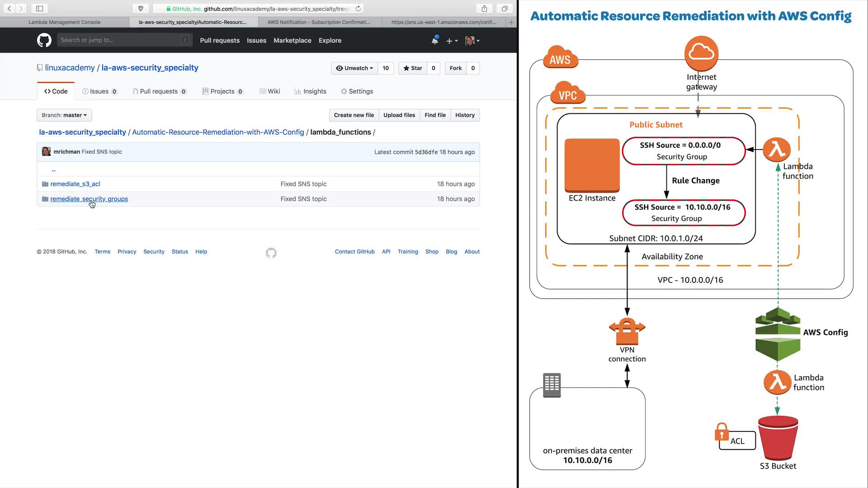This screenshot has width=868, height=488.
Task: Go back with browser back arrow
Action: pos(9,8)
